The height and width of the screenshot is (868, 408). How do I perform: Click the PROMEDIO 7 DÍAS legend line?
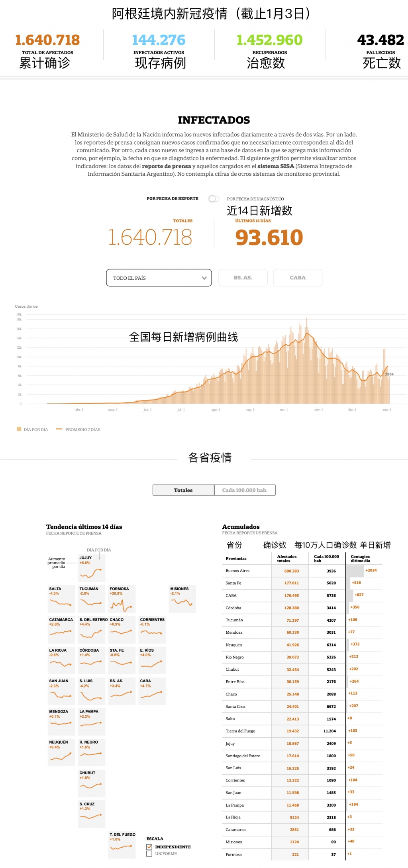coord(59,429)
